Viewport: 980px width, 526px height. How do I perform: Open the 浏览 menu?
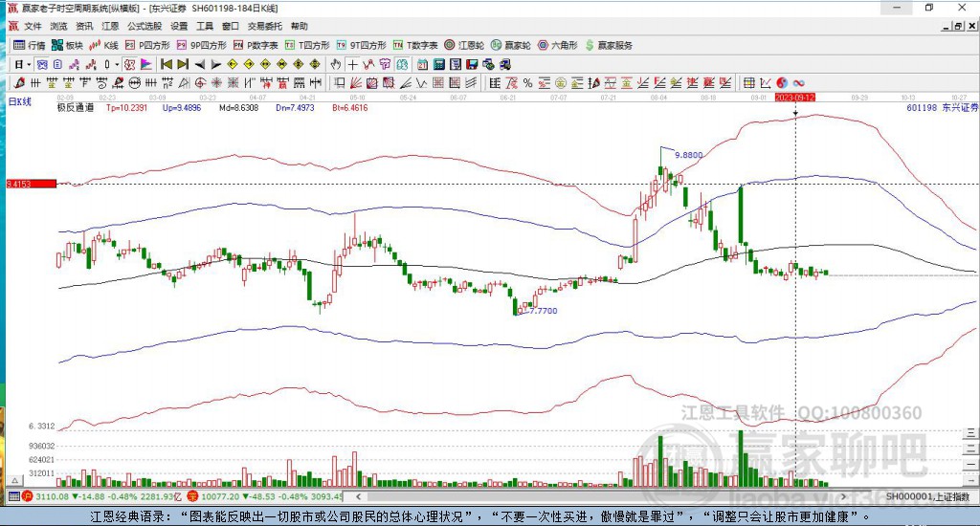point(58,26)
